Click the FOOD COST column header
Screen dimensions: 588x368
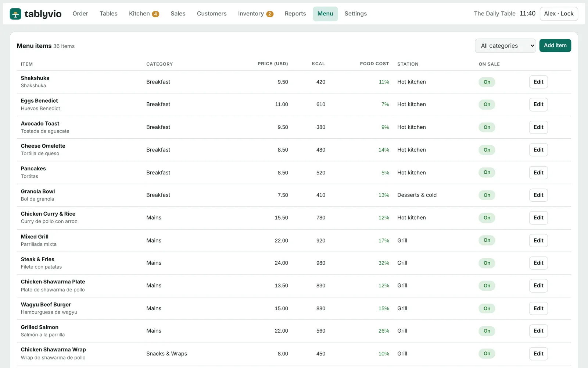(374, 64)
